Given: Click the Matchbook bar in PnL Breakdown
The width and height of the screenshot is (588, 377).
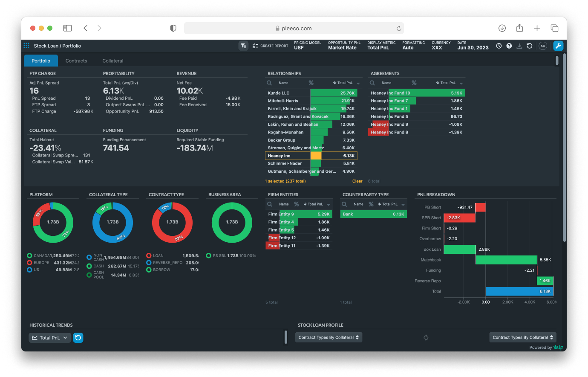Looking at the screenshot, I should click(506, 260).
